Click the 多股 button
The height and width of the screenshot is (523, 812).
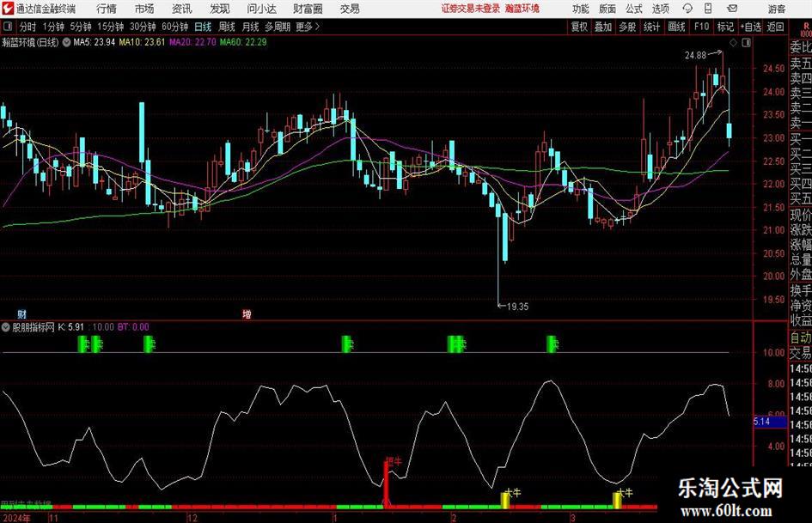[x=627, y=27]
